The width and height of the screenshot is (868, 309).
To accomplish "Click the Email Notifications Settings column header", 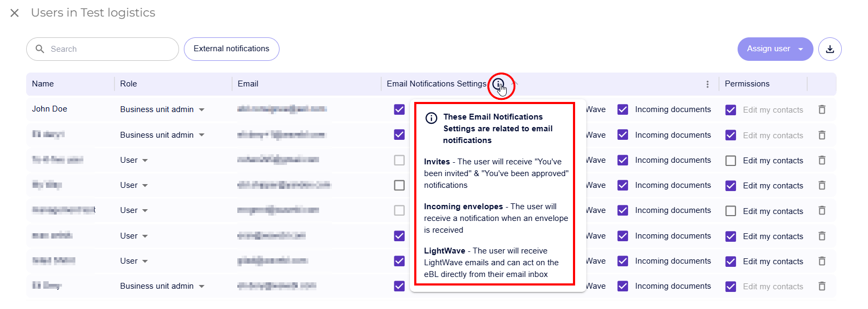I will 437,84.
